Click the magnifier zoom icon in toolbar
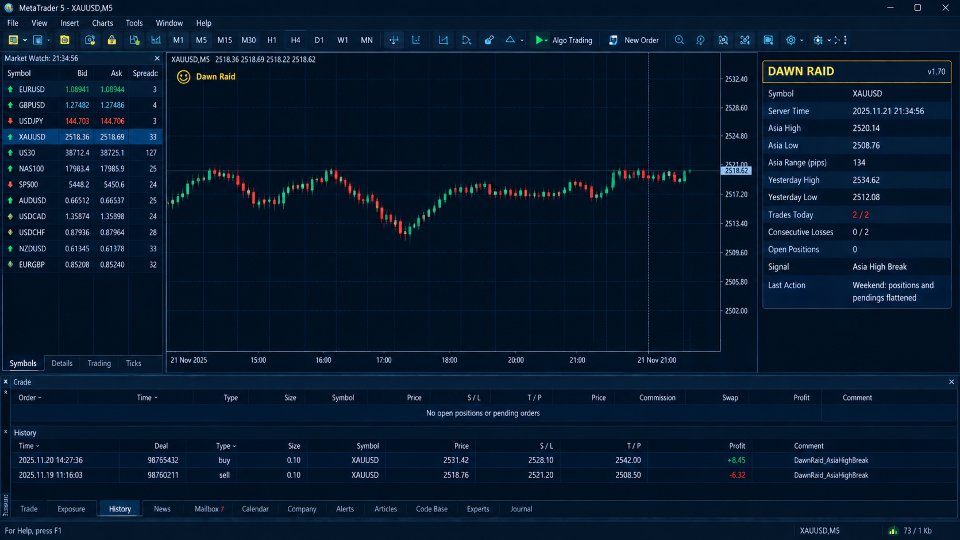 click(x=679, y=40)
